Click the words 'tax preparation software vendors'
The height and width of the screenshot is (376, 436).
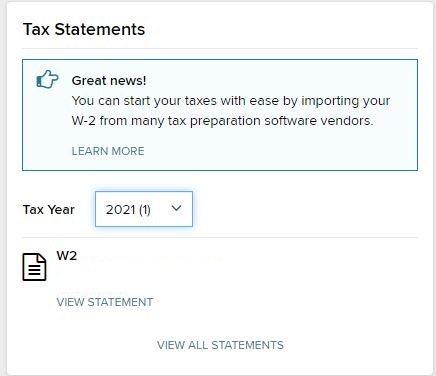281,121
